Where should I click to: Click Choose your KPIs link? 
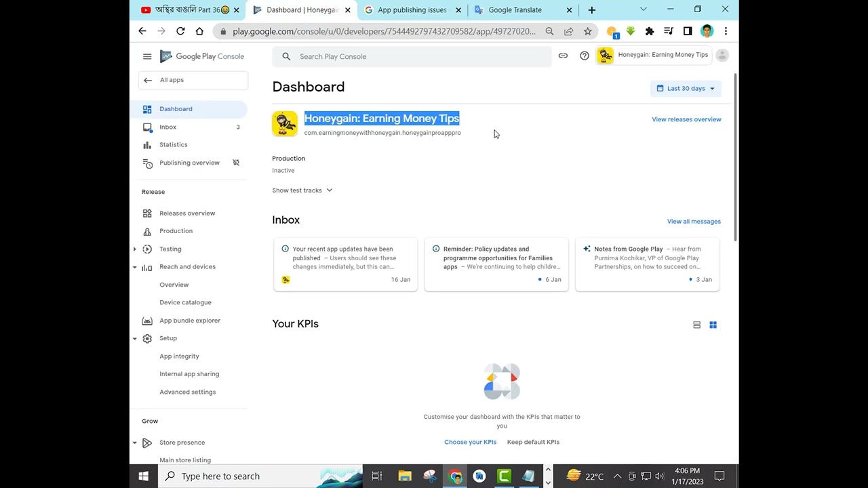click(470, 443)
